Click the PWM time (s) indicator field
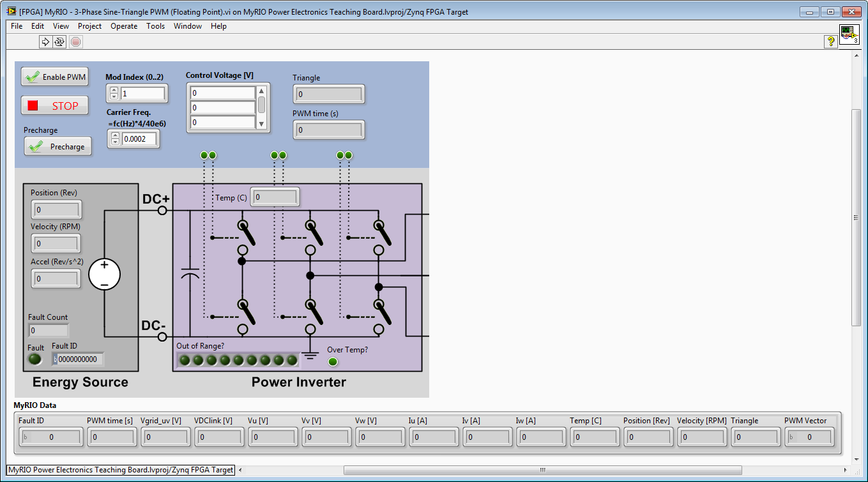 (328, 130)
